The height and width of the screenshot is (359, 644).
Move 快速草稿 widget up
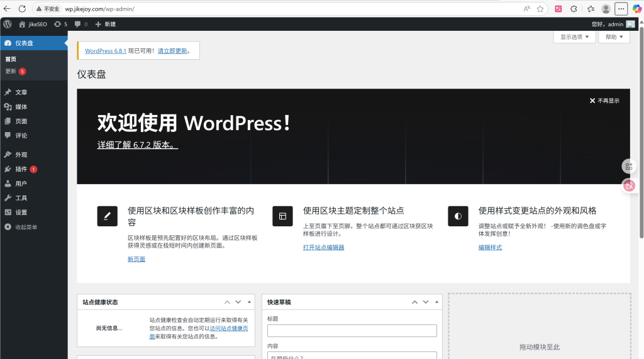415,302
